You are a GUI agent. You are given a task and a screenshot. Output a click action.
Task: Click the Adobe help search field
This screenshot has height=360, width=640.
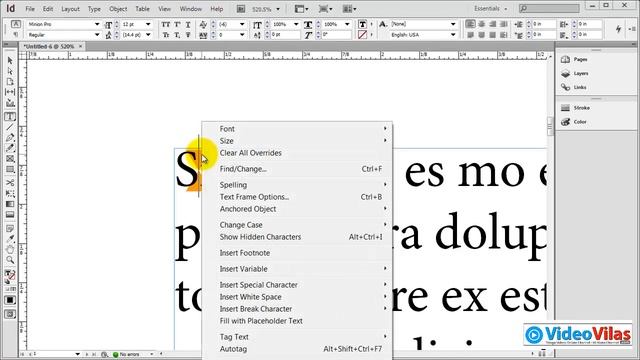pyautogui.click(x=549, y=8)
